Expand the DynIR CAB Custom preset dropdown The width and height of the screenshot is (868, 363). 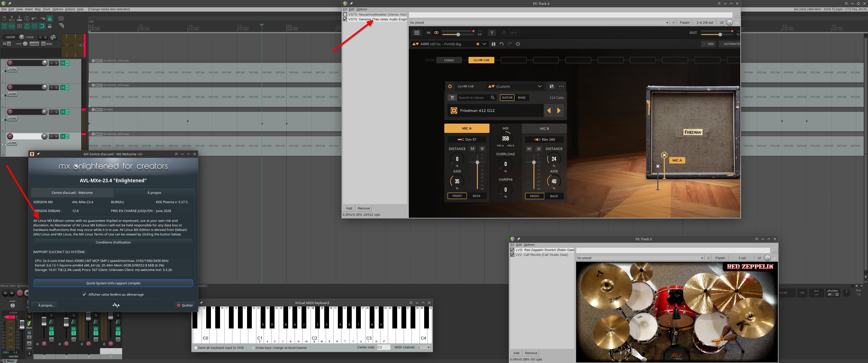540,86
